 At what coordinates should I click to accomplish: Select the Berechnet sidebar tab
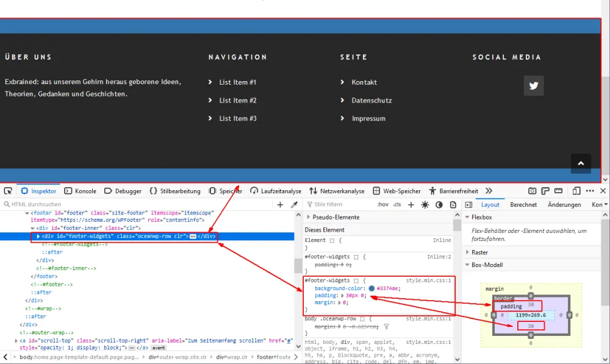coord(523,204)
